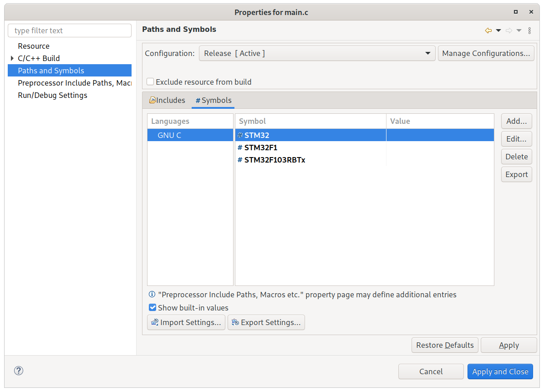Open Preprocessor Include Paths tree entry

pos(75,83)
